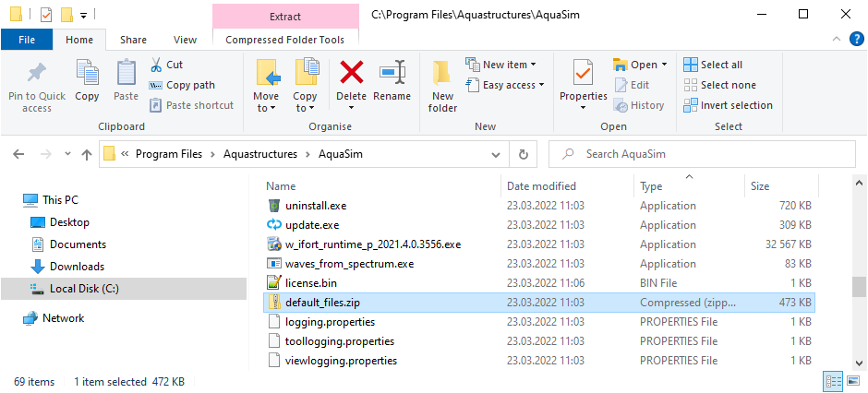Click the Edit command in Open group

coord(633,85)
